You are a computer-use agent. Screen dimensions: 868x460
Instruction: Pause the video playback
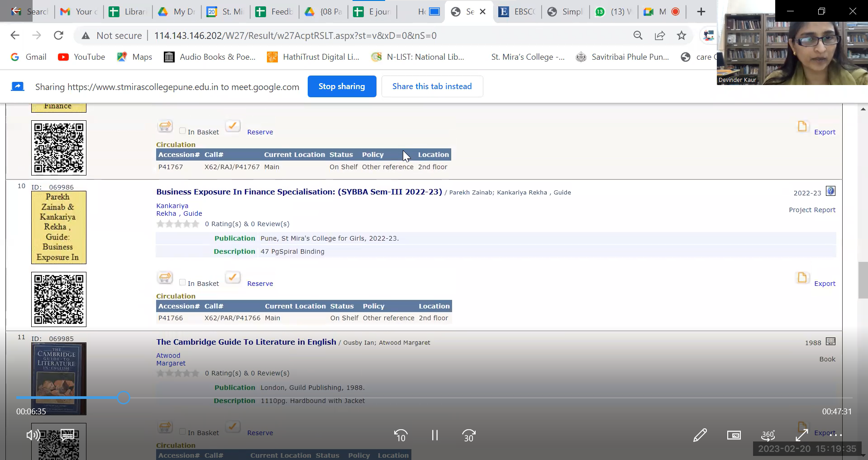pyautogui.click(x=434, y=435)
